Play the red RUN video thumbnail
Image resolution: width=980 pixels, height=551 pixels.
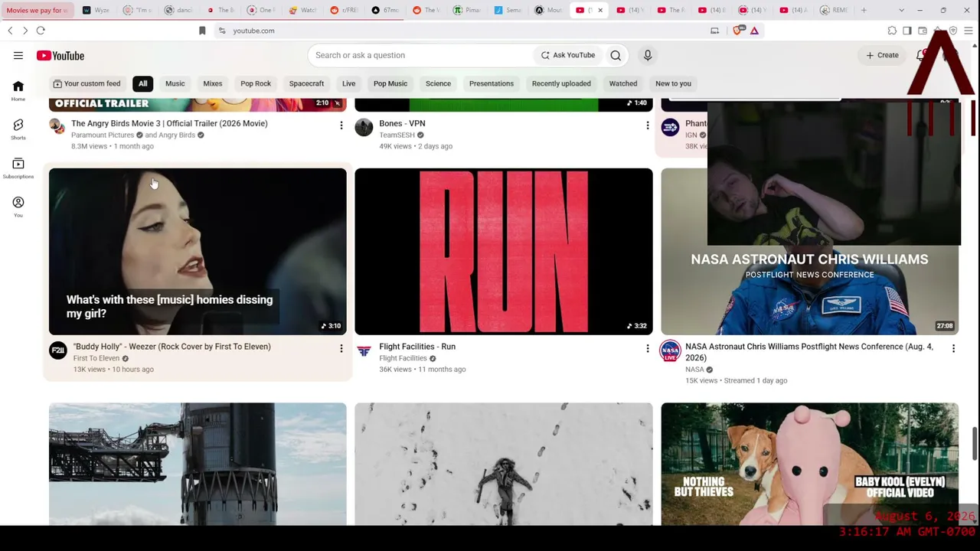click(504, 252)
